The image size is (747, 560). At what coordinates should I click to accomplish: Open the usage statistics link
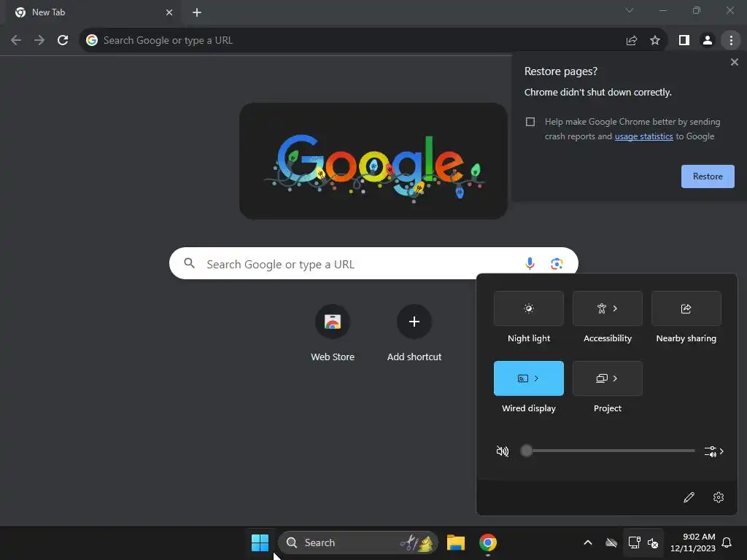pyautogui.click(x=643, y=136)
